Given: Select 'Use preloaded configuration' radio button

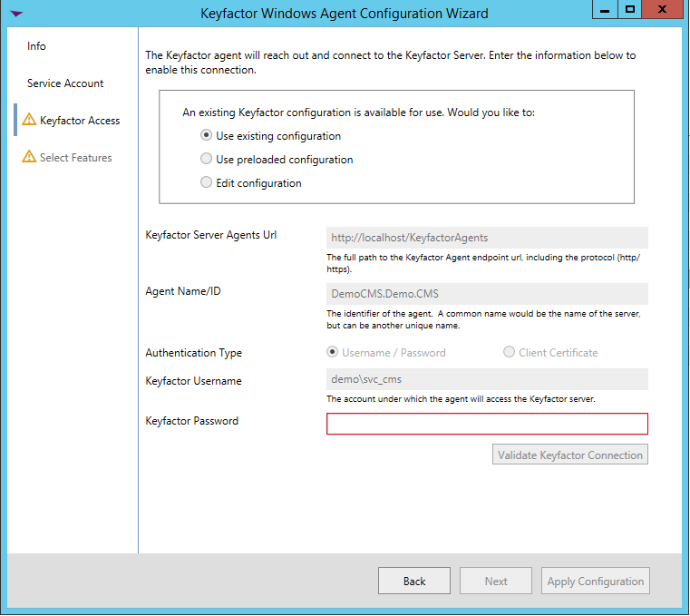Looking at the screenshot, I should 206,159.
